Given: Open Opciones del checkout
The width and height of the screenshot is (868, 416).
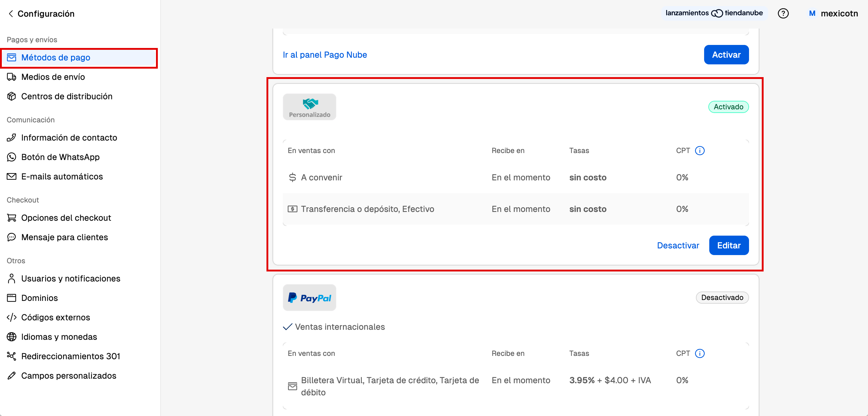Looking at the screenshot, I should pyautogui.click(x=66, y=218).
